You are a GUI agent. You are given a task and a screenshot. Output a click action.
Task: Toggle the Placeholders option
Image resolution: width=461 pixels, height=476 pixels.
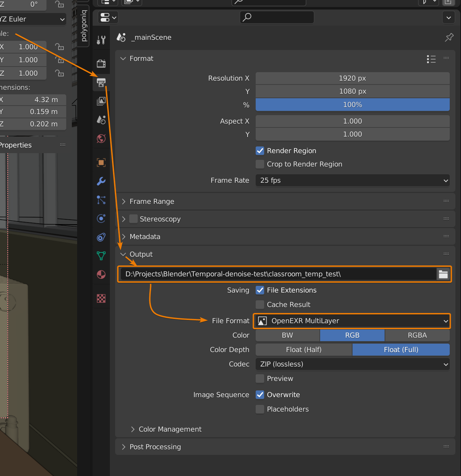tap(260, 409)
